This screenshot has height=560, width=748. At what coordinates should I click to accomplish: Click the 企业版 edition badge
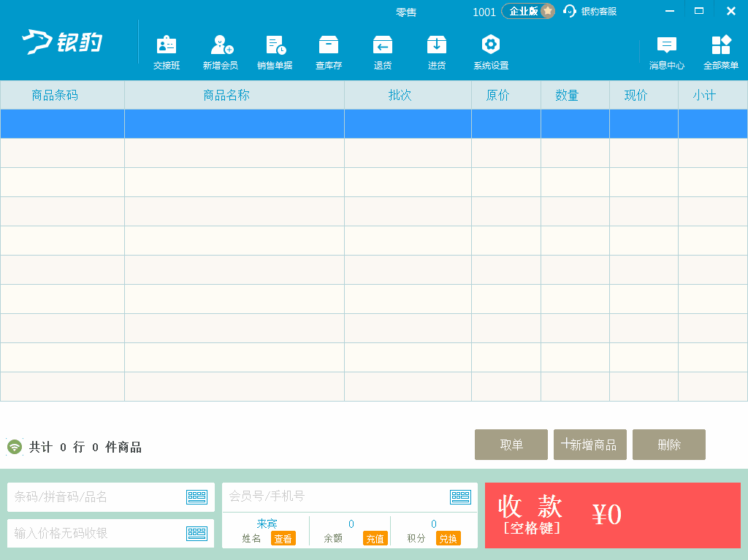coord(528,11)
